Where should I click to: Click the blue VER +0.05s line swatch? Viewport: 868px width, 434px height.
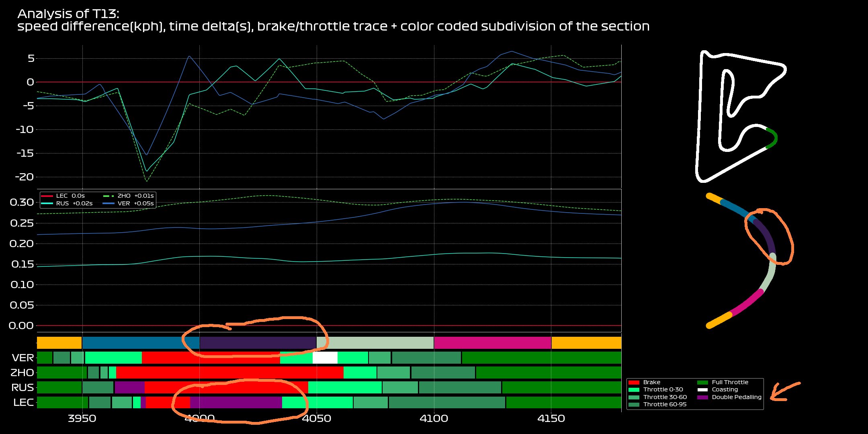tap(108, 203)
